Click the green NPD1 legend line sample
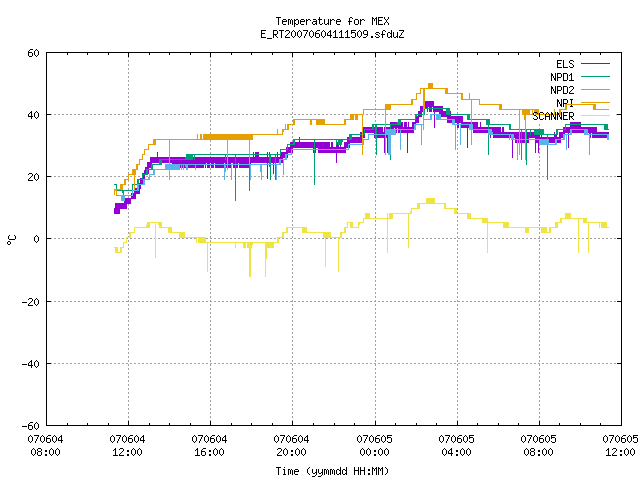This screenshot has width=640, height=480. coord(595,76)
